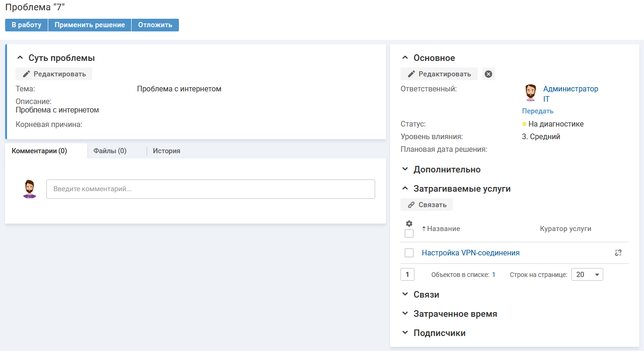Click the Введите комментарий input field

[210, 189]
